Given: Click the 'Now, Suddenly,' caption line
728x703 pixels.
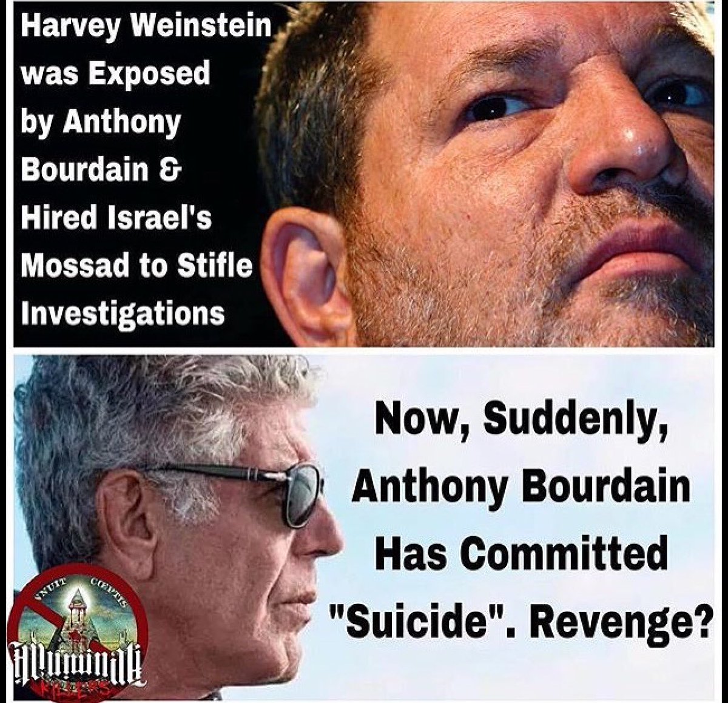Looking at the screenshot, I should pyautogui.click(x=522, y=420).
